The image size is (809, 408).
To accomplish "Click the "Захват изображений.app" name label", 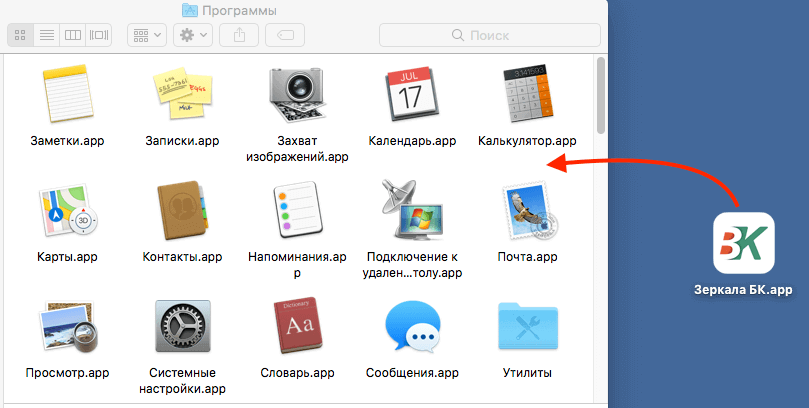I will click(x=297, y=149).
